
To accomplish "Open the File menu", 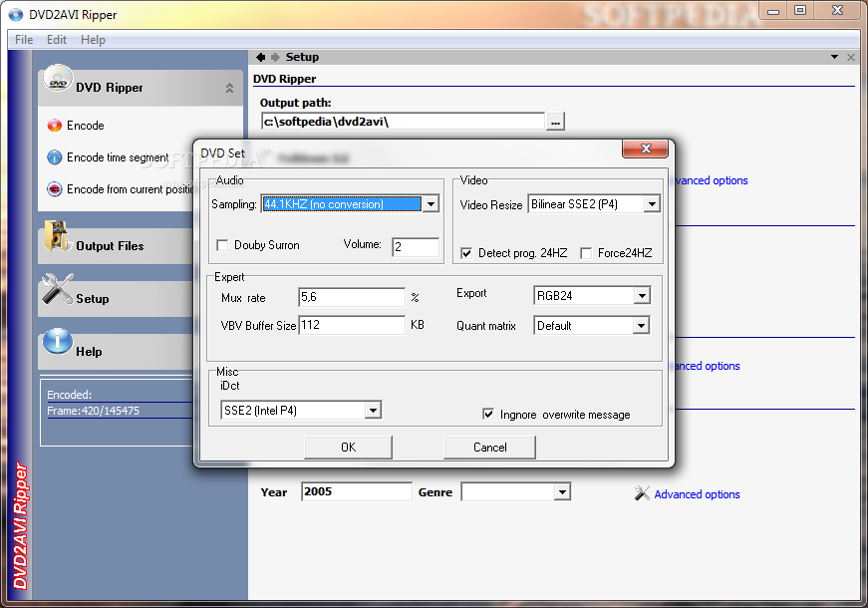I will [24, 40].
